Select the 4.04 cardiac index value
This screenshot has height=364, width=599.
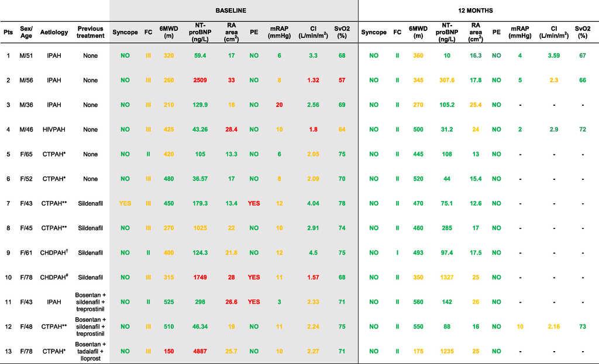pyautogui.click(x=313, y=203)
